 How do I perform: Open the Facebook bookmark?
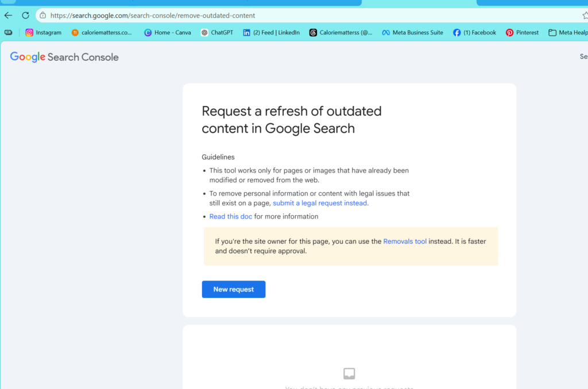tap(474, 33)
